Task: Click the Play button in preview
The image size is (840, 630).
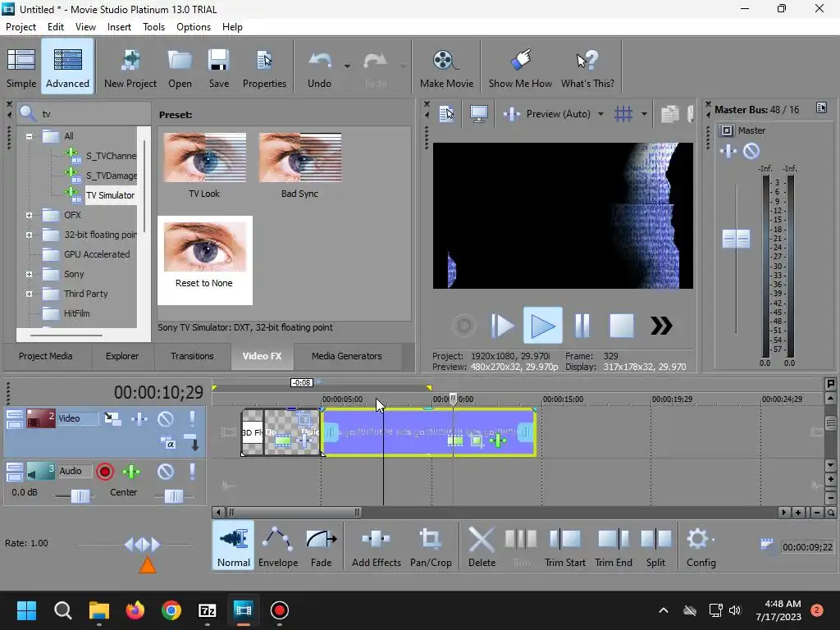Action: pyautogui.click(x=543, y=325)
